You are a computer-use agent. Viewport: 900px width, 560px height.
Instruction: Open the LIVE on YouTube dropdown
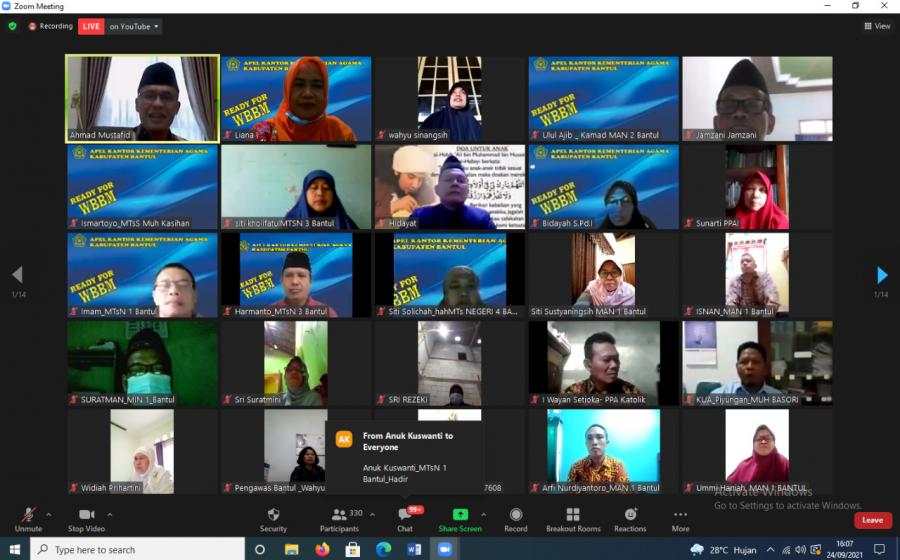tap(135, 26)
